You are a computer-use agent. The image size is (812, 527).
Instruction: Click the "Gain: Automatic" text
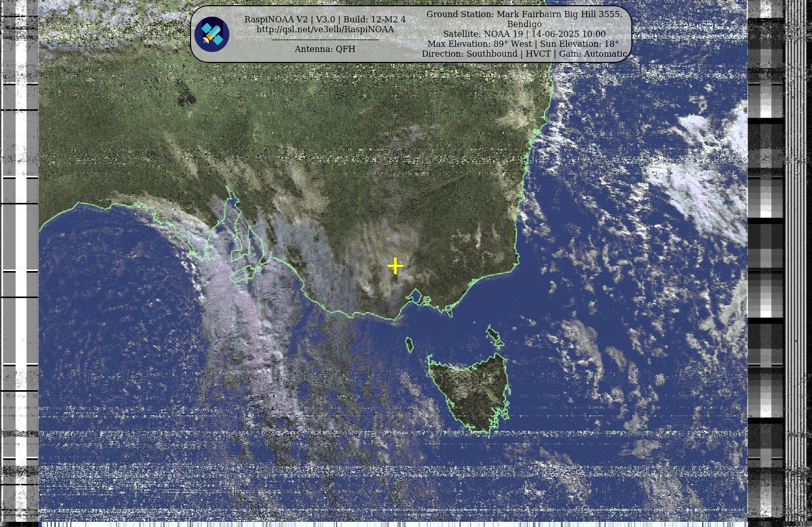point(593,54)
